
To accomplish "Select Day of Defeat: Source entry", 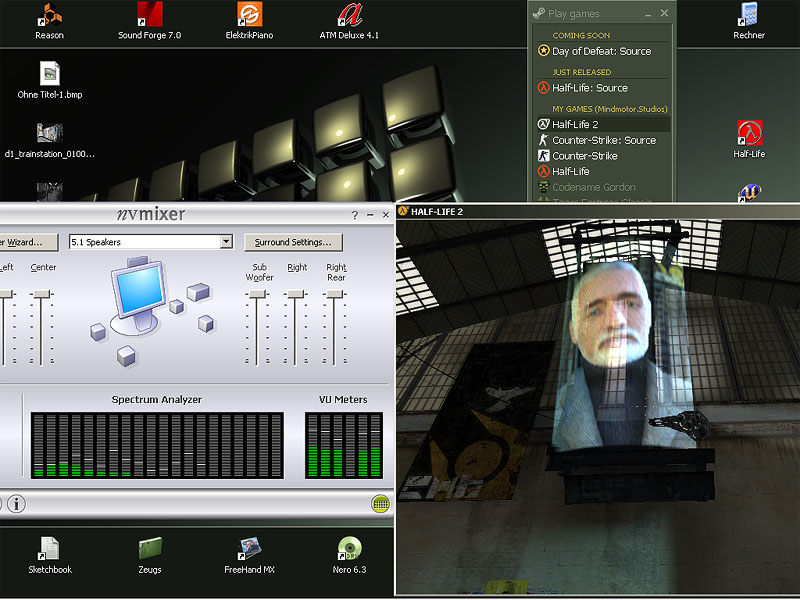I will coord(603,51).
